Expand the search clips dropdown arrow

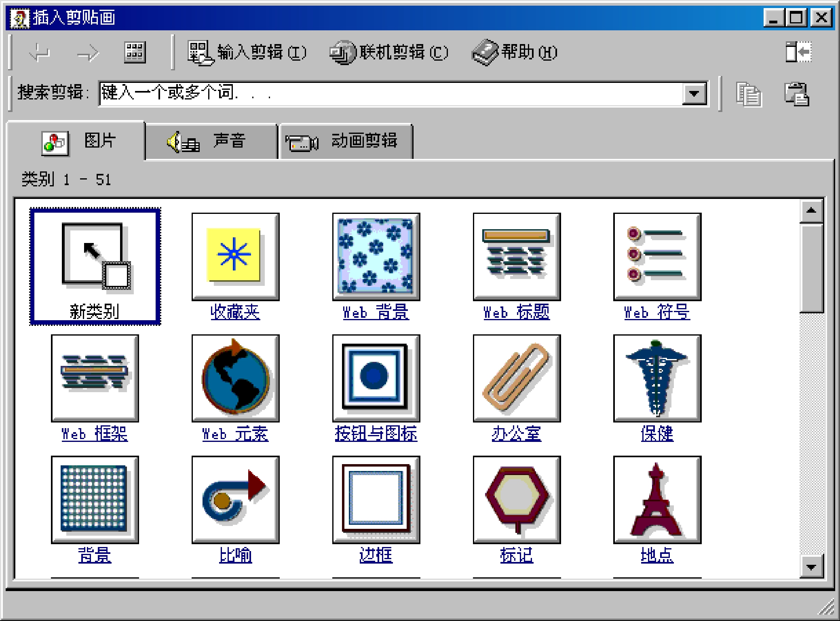tap(694, 94)
